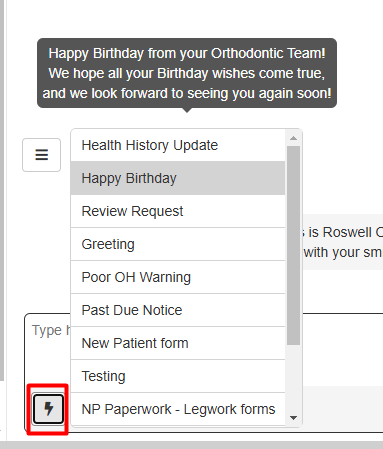Pick the Review Request template
Image resolution: width=383 pixels, height=449 pixels.
(178, 211)
